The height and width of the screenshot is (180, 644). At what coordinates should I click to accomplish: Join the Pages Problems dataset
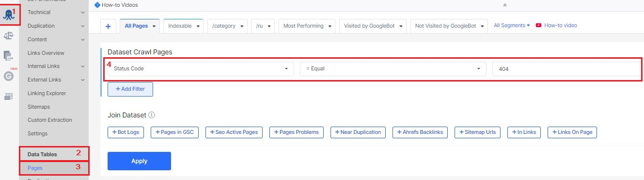[297, 132]
